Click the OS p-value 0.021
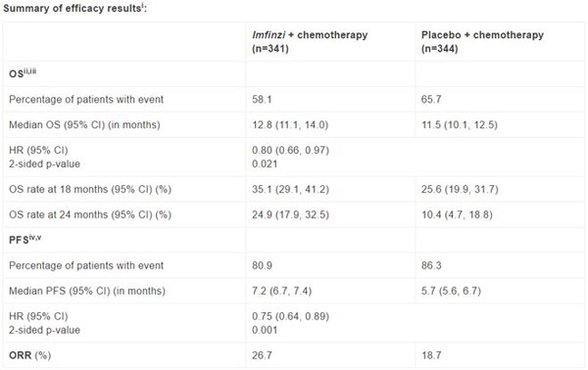The width and height of the screenshot is (588, 370). click(x=265, y=164)
